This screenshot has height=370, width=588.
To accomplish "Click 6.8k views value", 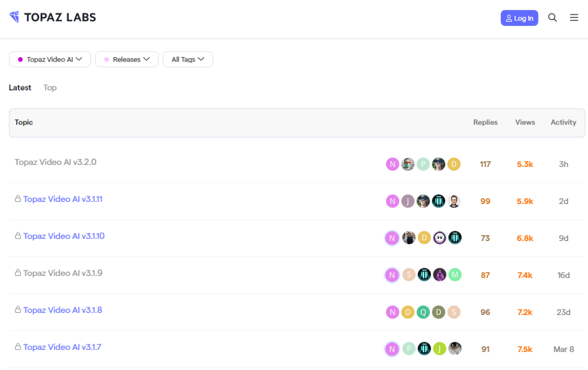I will (525, 238).
